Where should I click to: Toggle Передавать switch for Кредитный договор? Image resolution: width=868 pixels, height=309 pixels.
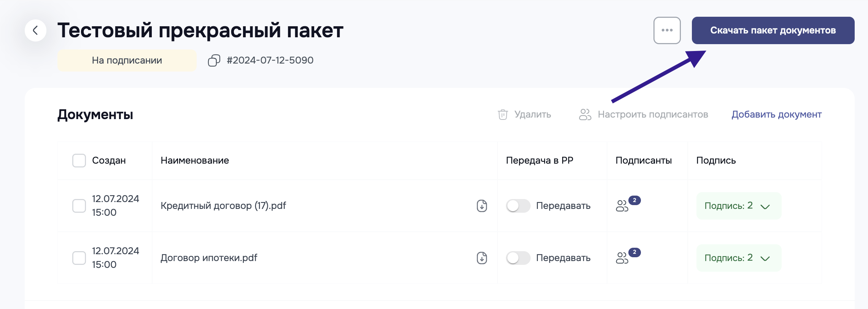point(518,206)
